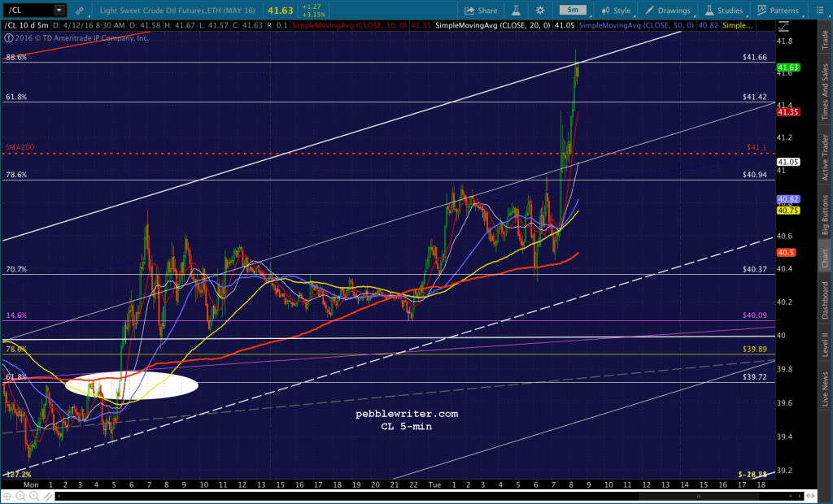Viewport: 833px width, 504px height.
Task: Open the Live News side tab
Action: tap(825, 389)
